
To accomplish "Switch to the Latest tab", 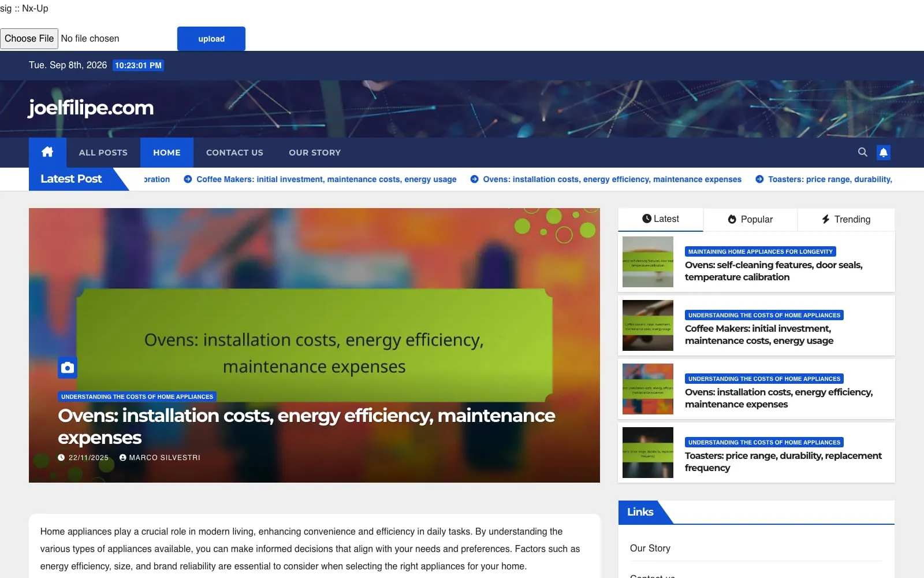I will 661,219.
